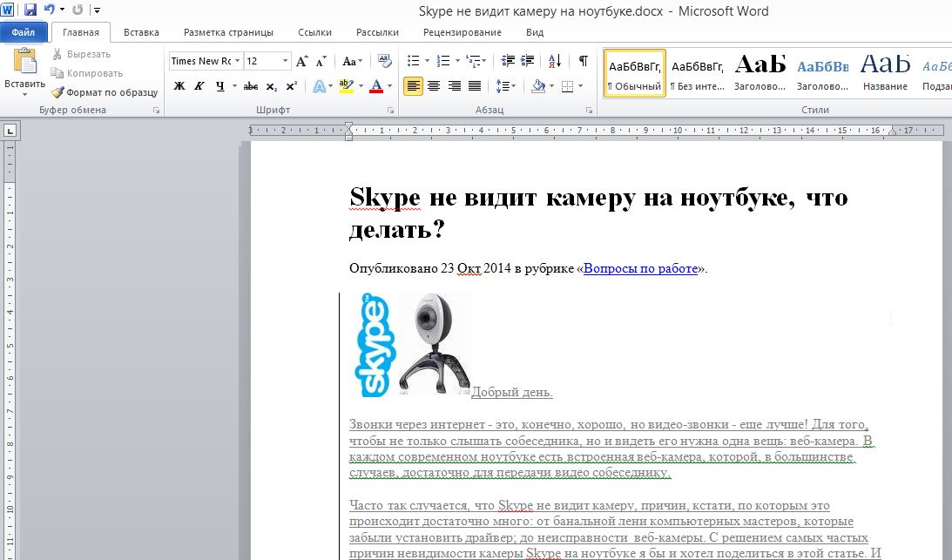This screenshot has height=560, width=952.
Task: Open the Файл tab
Action: [x=23, y=32]
